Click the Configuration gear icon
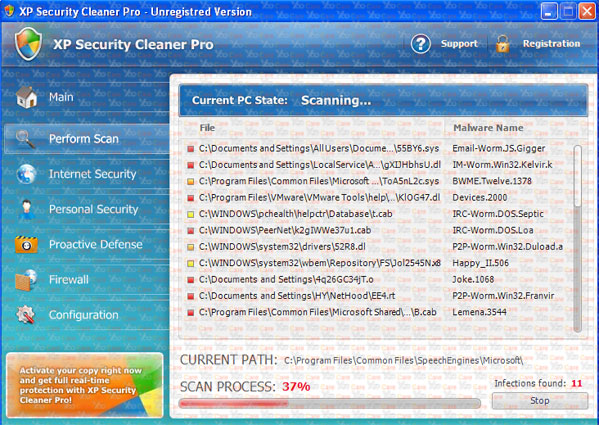Viewport: 599px width, 425px height. pos(26,315)
